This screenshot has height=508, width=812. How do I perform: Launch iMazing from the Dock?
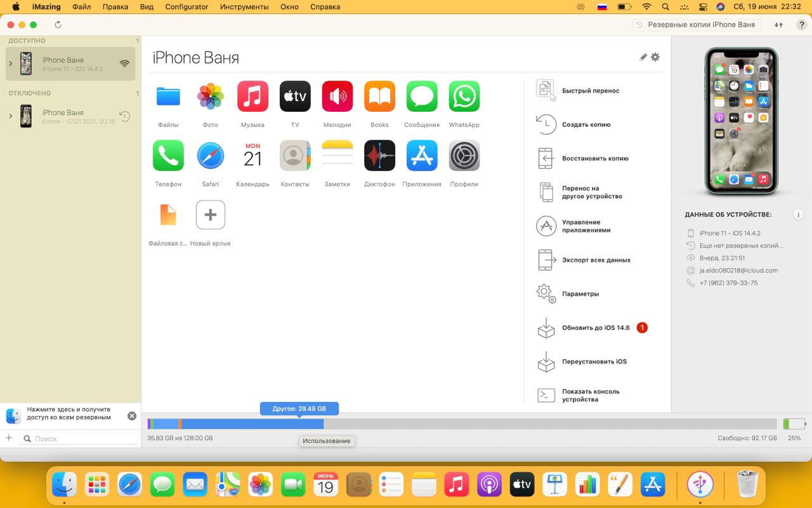point(700,485)
